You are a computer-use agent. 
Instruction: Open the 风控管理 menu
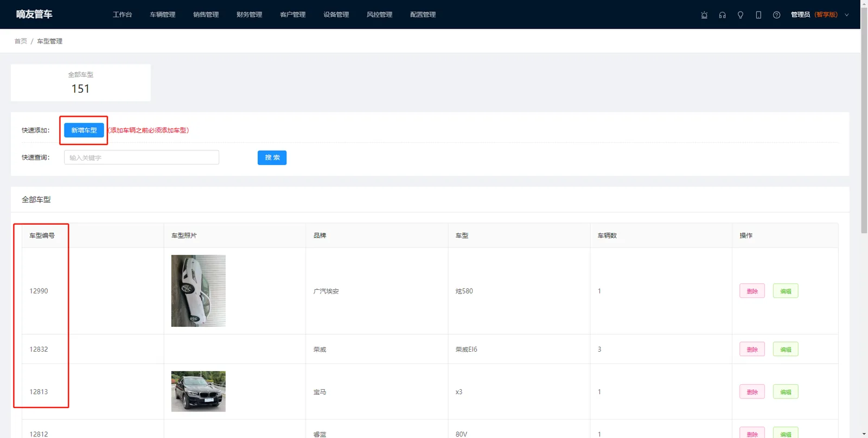pos(380,15)
